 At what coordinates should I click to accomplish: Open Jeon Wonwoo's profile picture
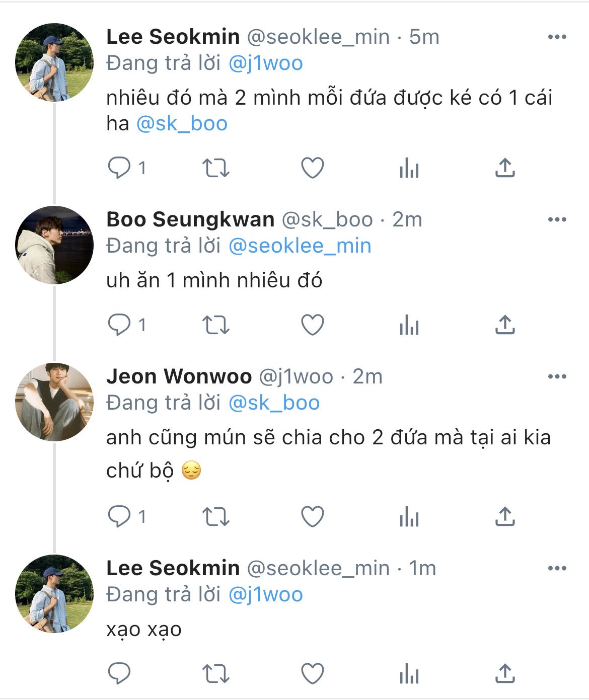pyautogui.click(x=54, y=402)
